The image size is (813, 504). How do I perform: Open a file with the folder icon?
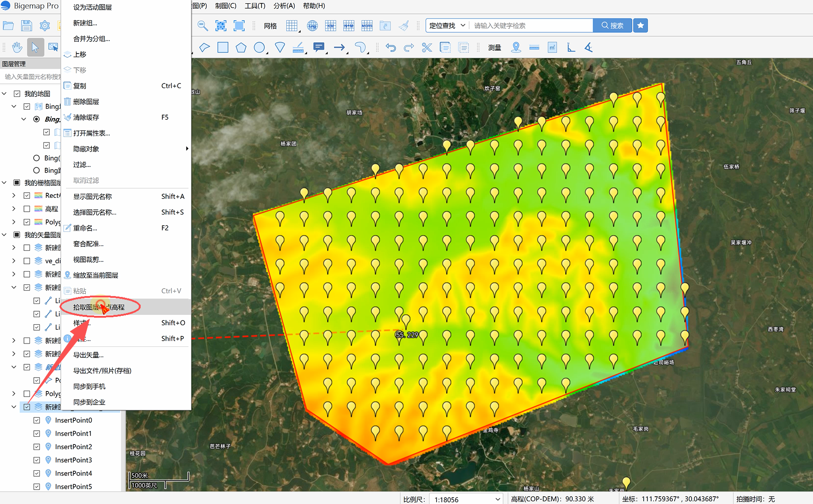[x=8, y=26]
